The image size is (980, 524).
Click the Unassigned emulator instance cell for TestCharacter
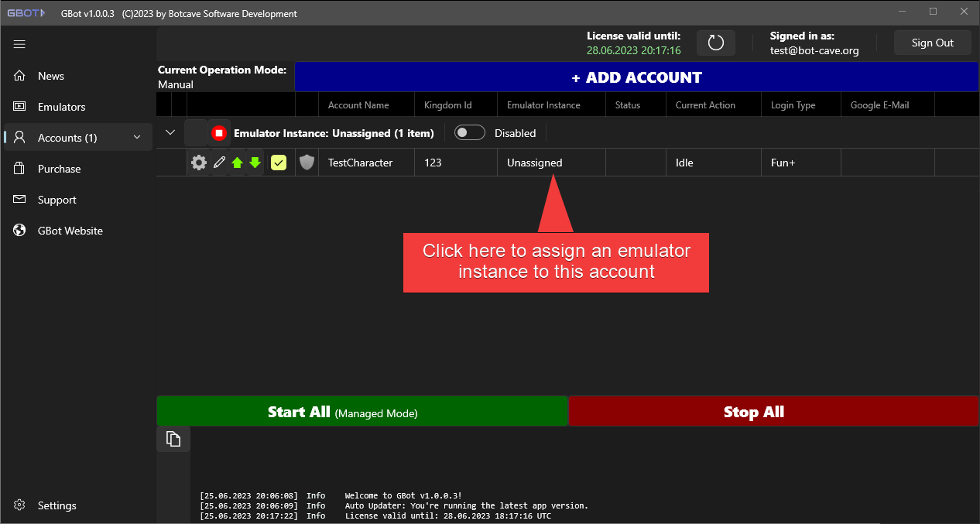(x=551, y=163)
